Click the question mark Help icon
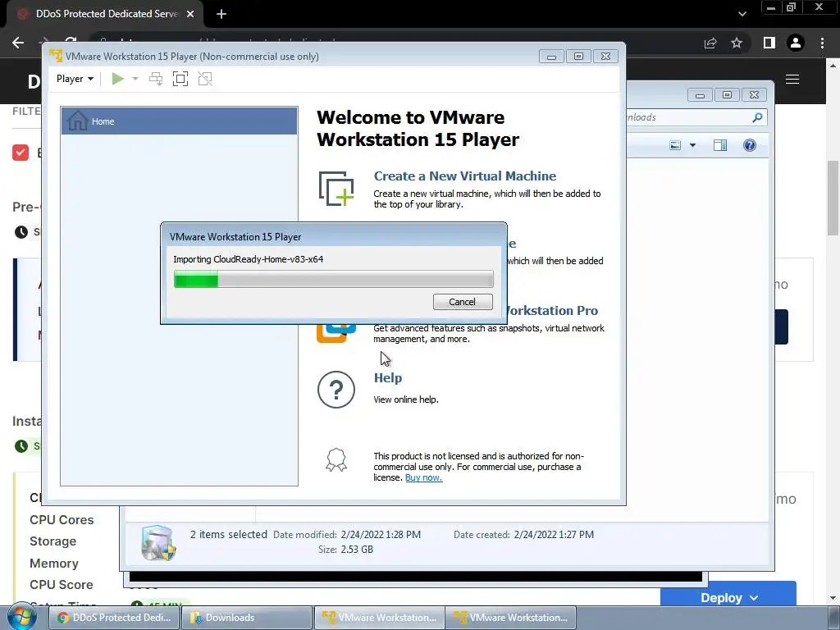This screenshot has width=840, height=630. click(336, 390)
